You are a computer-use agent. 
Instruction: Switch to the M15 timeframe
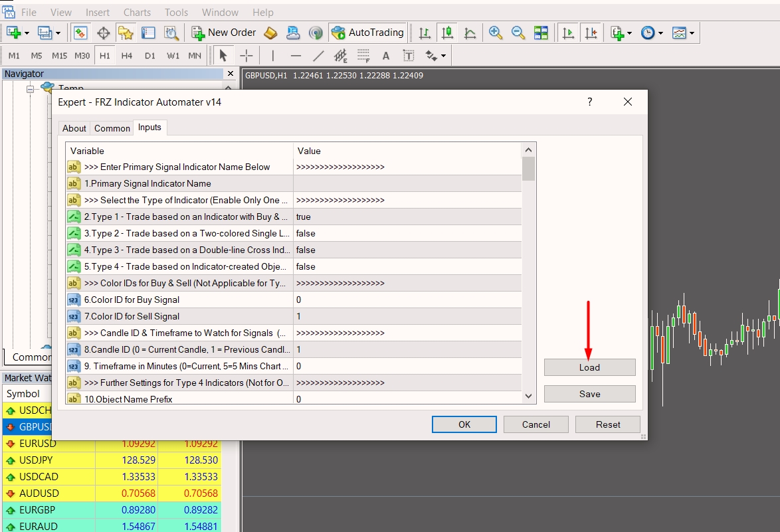point(60,56)
